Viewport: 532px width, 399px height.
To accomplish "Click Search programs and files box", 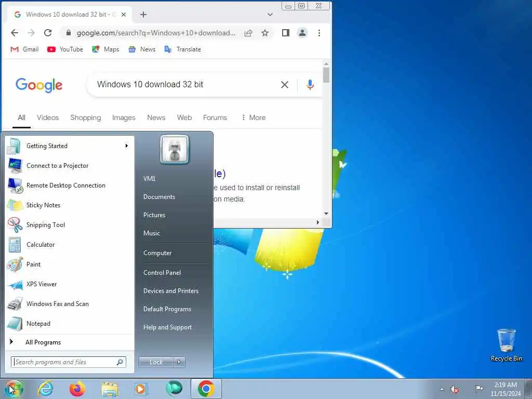I will click(69, 362).
